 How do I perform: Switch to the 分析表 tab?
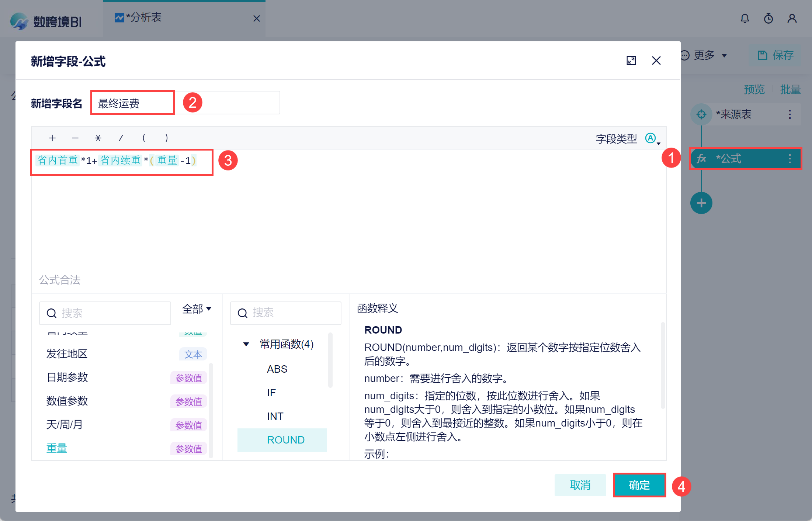pyautogui.click(x=144, y=18)
